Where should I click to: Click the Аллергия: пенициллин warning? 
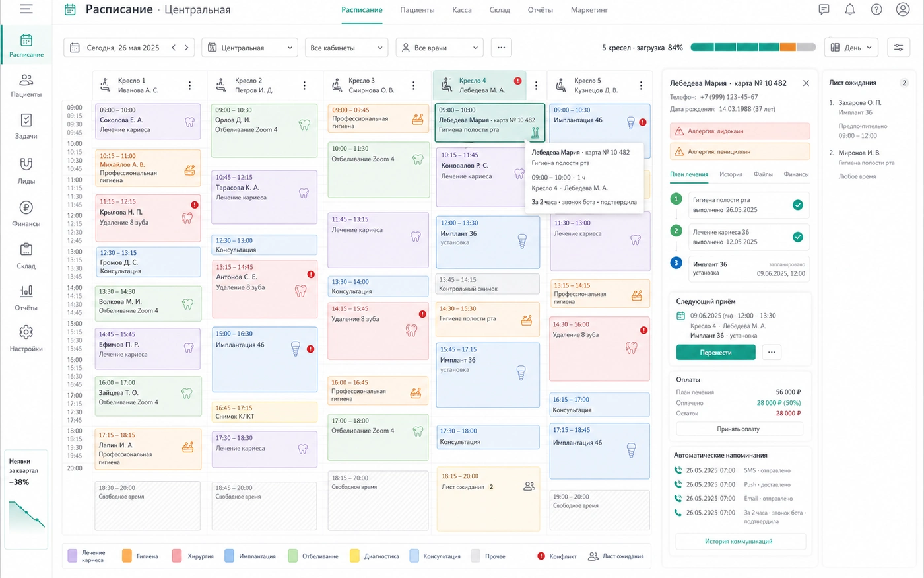coord(740,151)
